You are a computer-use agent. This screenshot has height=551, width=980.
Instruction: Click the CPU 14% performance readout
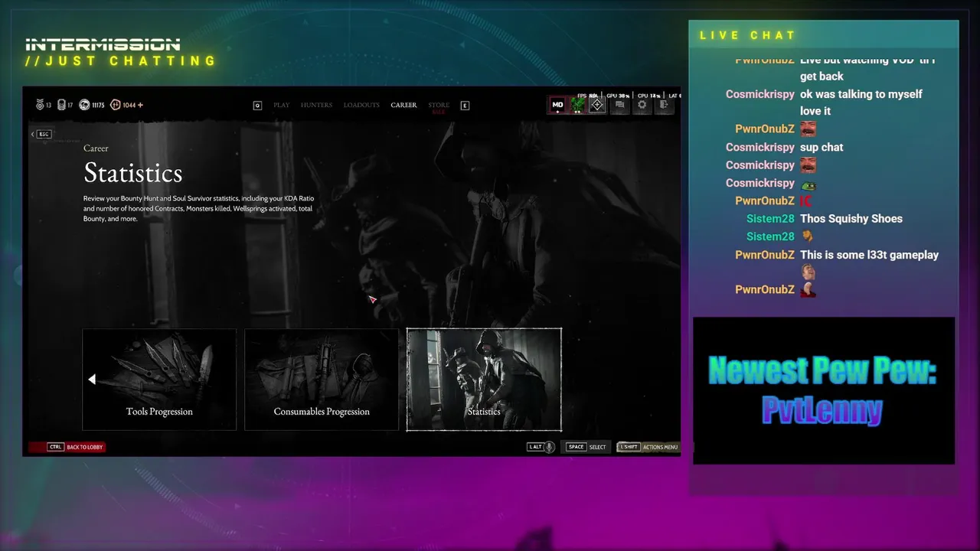(x=648, y=96)
